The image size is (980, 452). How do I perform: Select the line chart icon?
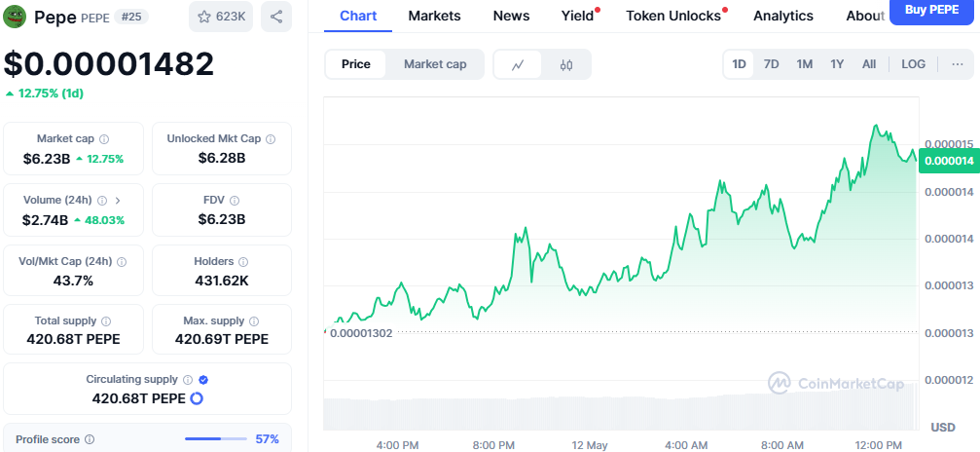(x=518, y=64)
